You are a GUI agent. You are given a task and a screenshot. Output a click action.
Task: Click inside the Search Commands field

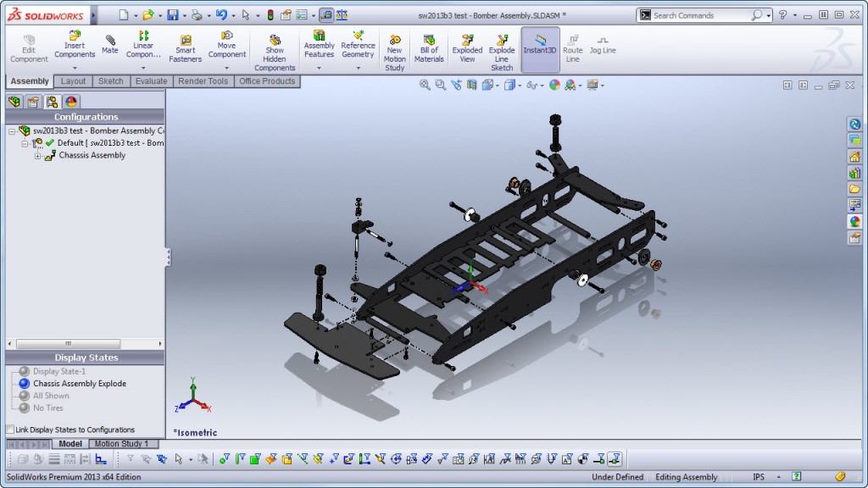tap(695, 14)
